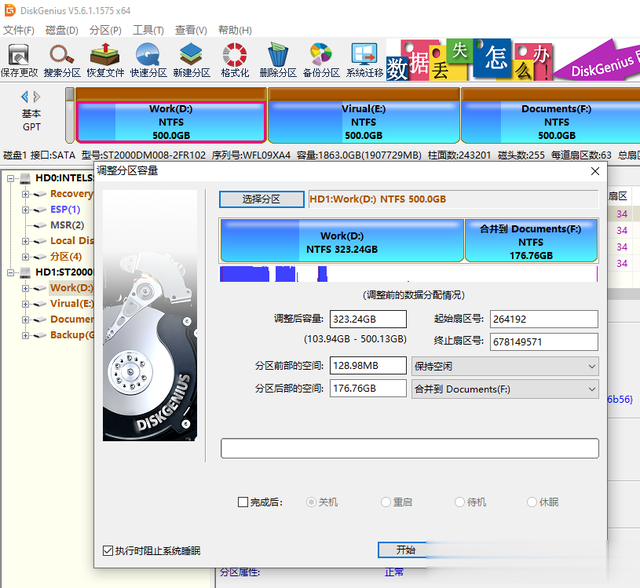Click the HD0:INTEL disk drive icon
The width and height of the screenshot is (640, 588).
click(25, 178)
